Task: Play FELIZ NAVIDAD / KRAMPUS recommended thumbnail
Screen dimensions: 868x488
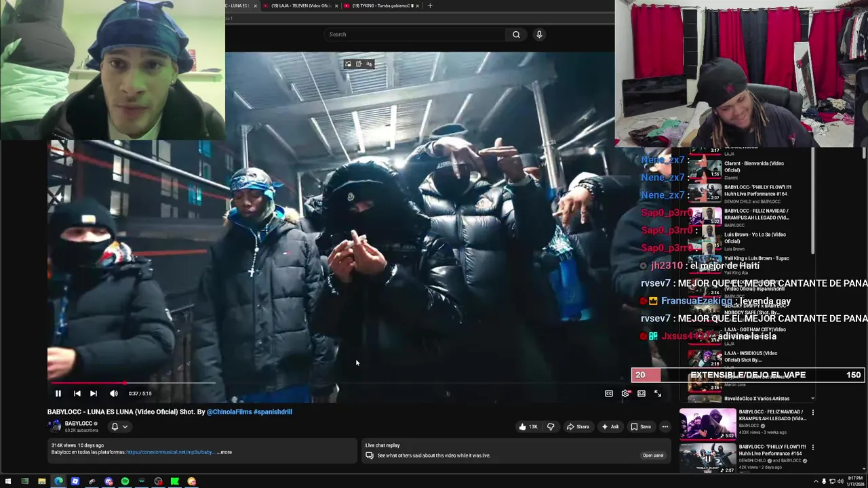Action: tap(707, 424)
